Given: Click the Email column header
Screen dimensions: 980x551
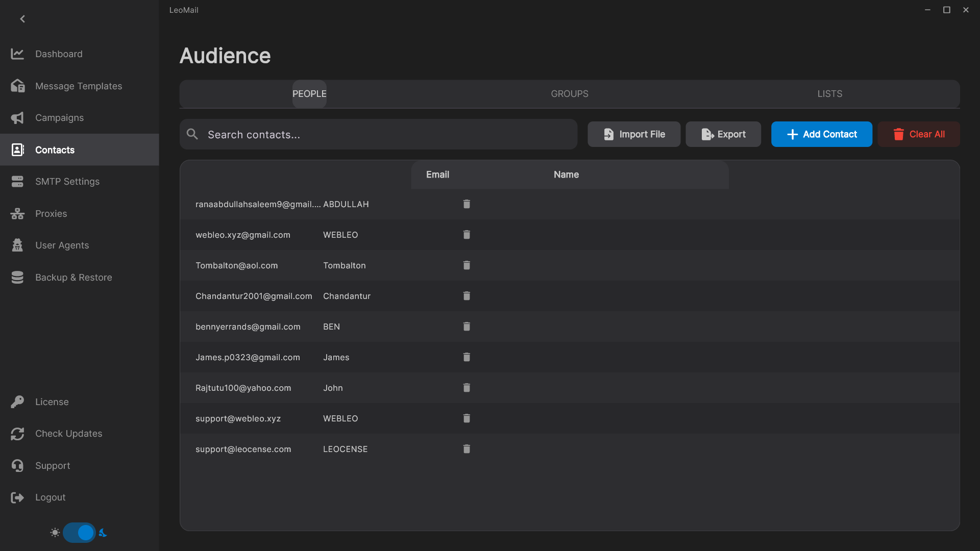Looking at the screenshot, I should tap(437, 174).
